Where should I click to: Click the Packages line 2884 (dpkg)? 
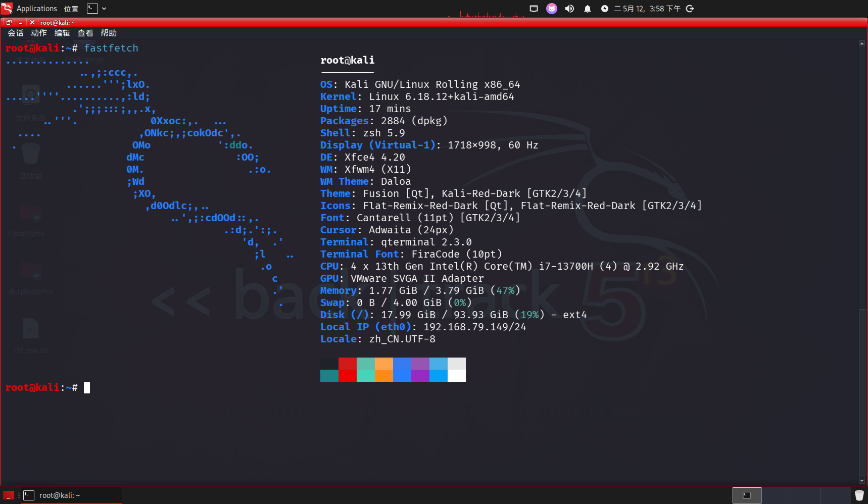pos(384,121)
